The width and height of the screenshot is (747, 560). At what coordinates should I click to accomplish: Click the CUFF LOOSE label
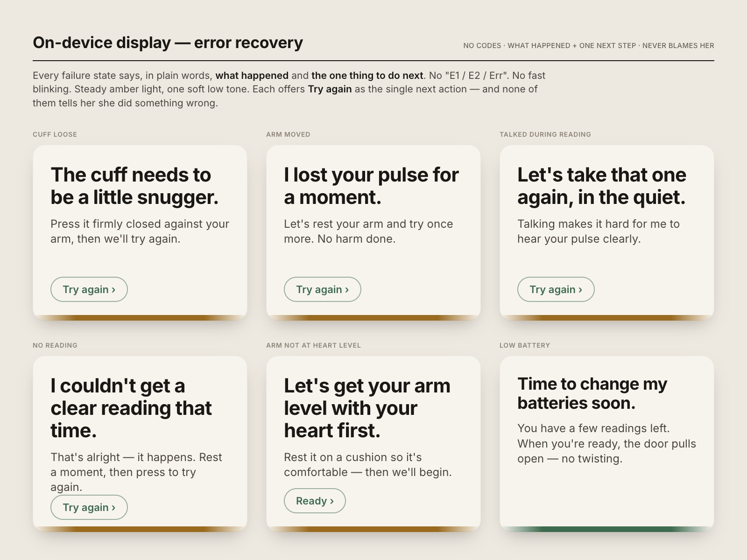pos(55,134)
